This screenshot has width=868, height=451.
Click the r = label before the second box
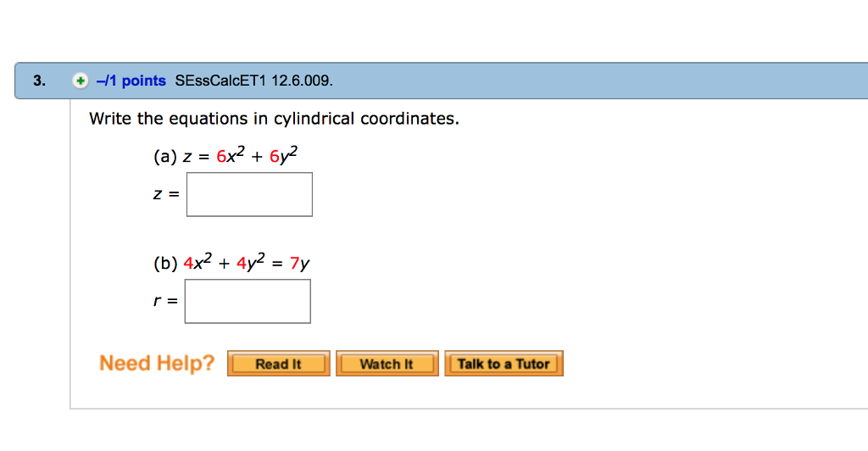click(x=165, y=301)
